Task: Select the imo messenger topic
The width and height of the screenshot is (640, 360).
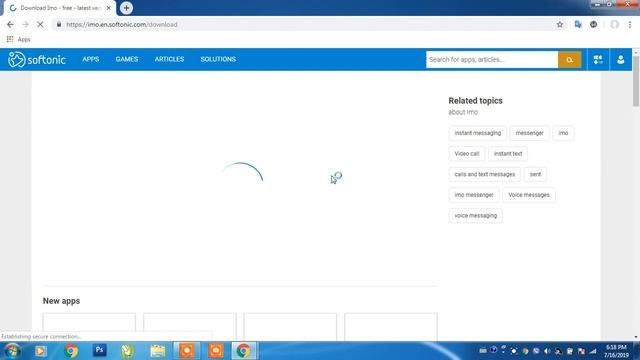Action: coord(474,195)
